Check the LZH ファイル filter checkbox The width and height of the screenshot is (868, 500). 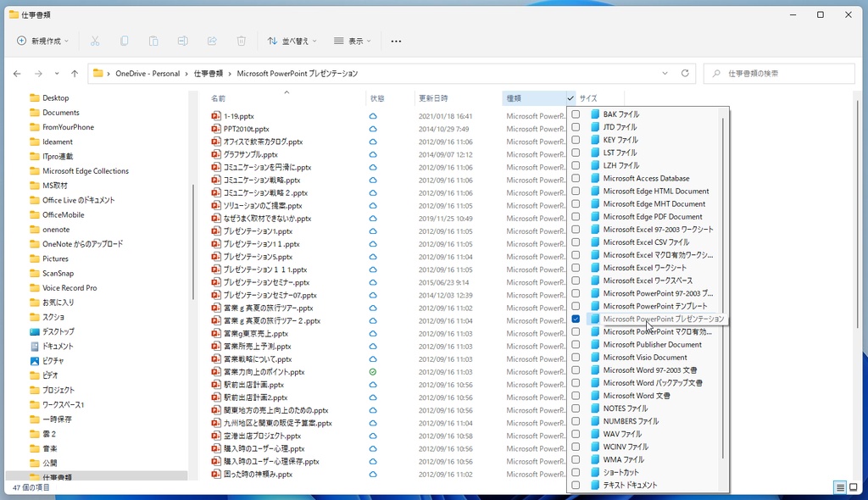click(576, 165)
